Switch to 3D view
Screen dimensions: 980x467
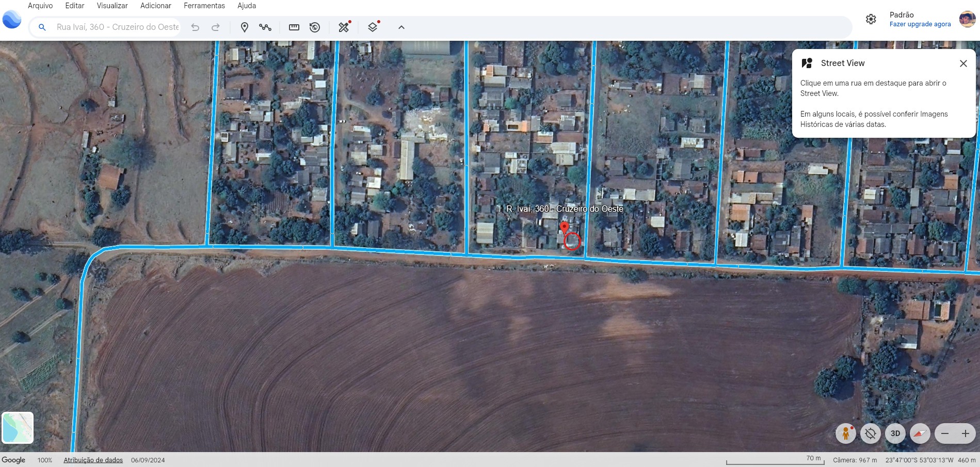tap(895, 433)
